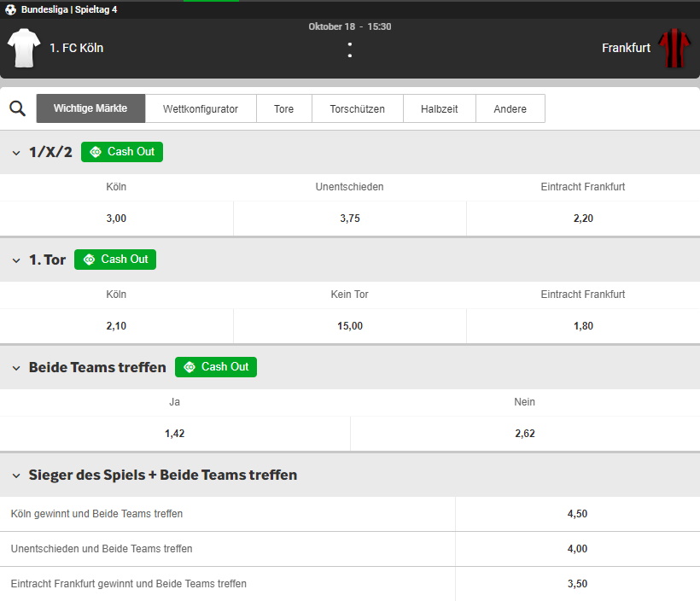Click the 1. FC Köln team name

[76, 48]
